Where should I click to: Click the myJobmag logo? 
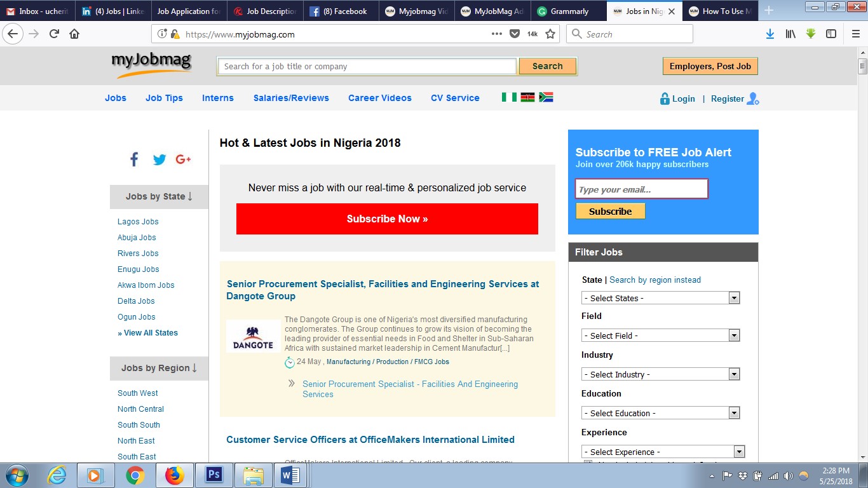151,65
